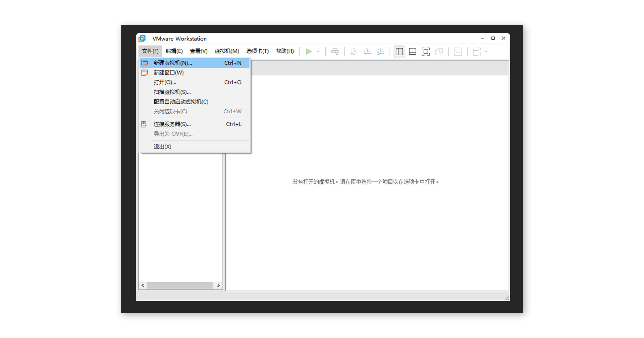Click the connect server menu icon
This screenshot has height=338, width=644.
[x=144, y=124]
